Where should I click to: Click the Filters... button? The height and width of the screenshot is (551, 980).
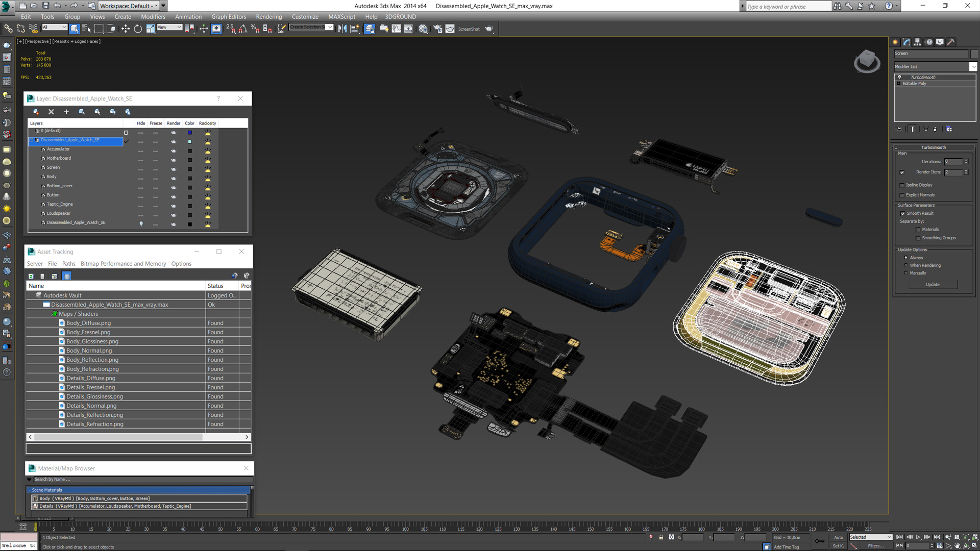point(875,546)
